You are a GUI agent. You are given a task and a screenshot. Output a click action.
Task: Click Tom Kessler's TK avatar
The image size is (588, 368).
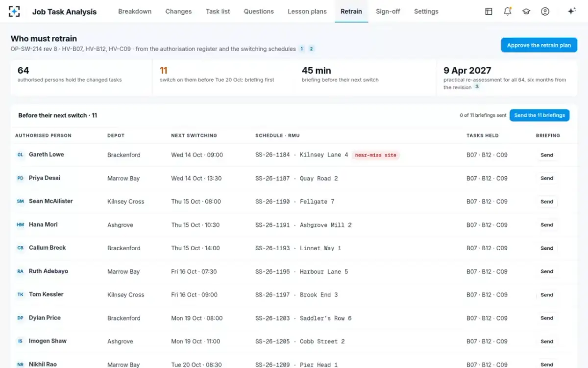(21, 294)
